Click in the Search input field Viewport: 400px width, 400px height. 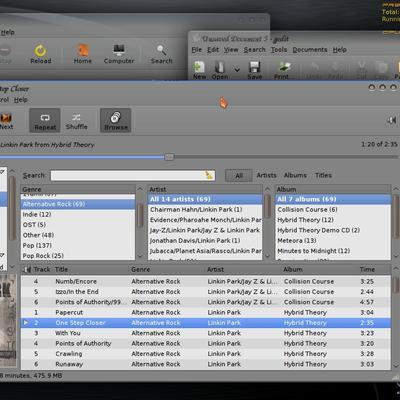[133, 175]
